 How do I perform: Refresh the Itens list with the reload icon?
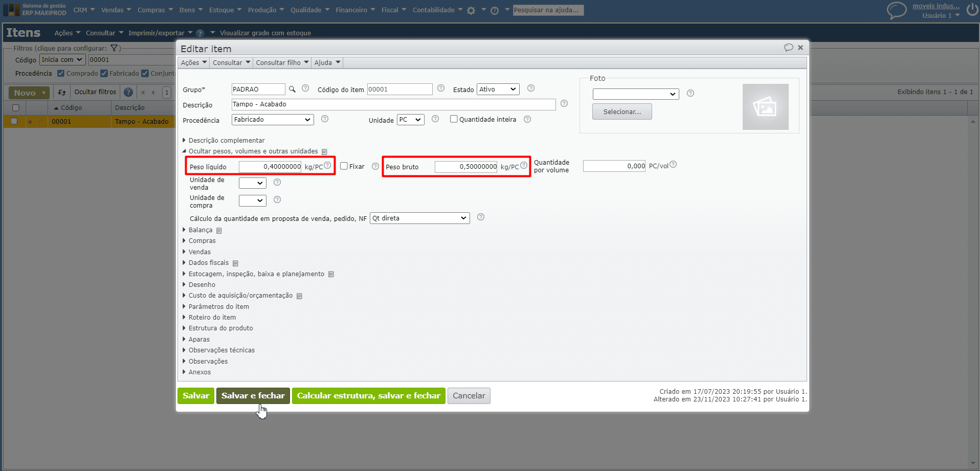coord(62,93)
